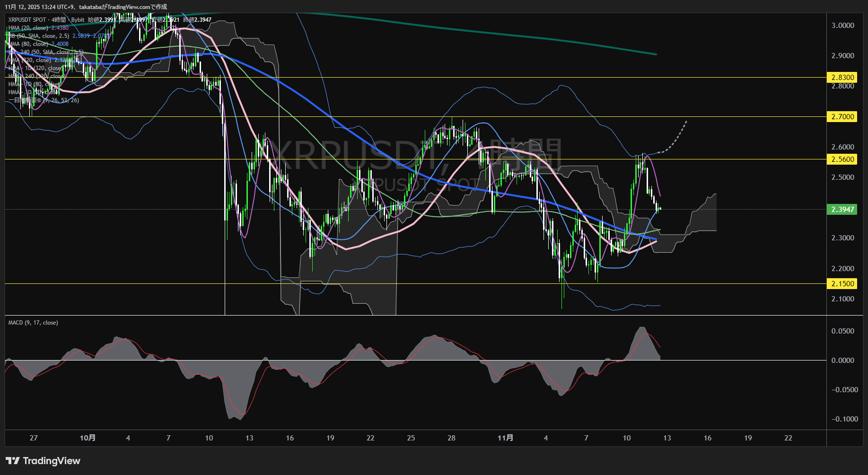Viewport: 868px width, 475px height.
Task: Open the TradingView wordmark link at bottom
Action: tap(51, 461)
